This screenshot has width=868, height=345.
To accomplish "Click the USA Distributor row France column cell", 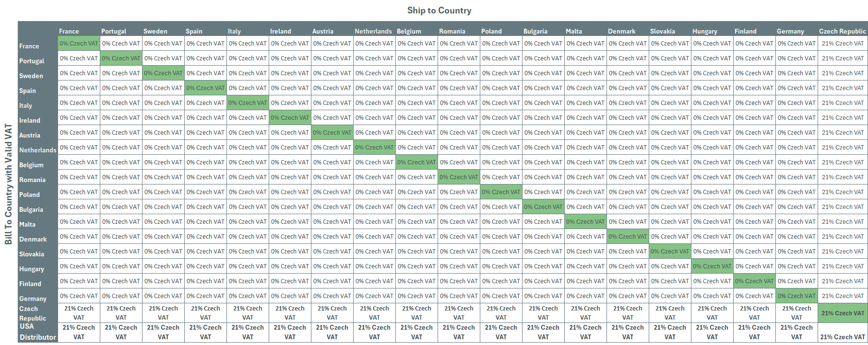I will [79, 332].
